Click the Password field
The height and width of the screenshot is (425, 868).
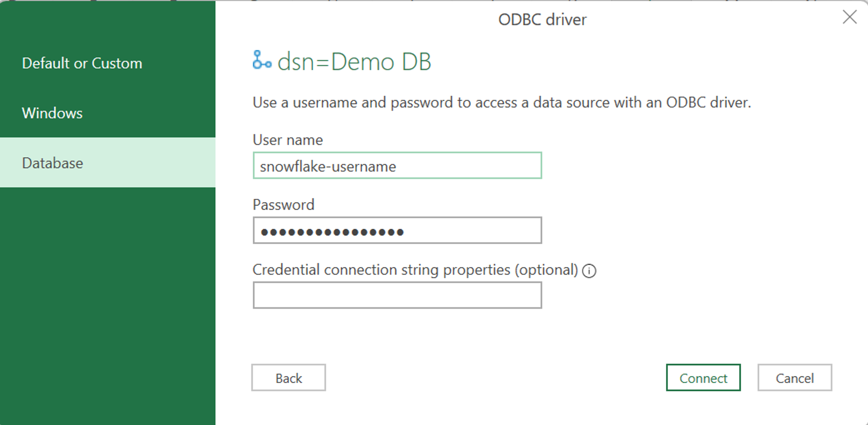398,230
